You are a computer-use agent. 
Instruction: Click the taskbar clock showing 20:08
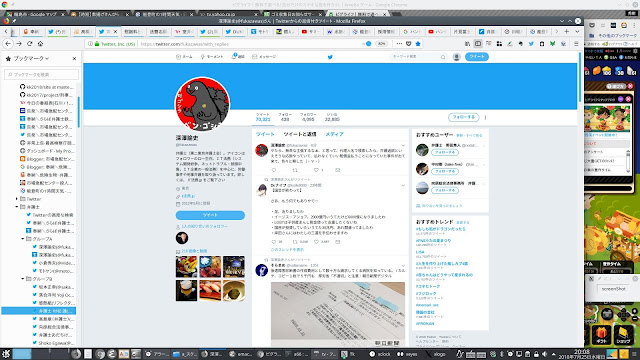[x=582, y=353]
